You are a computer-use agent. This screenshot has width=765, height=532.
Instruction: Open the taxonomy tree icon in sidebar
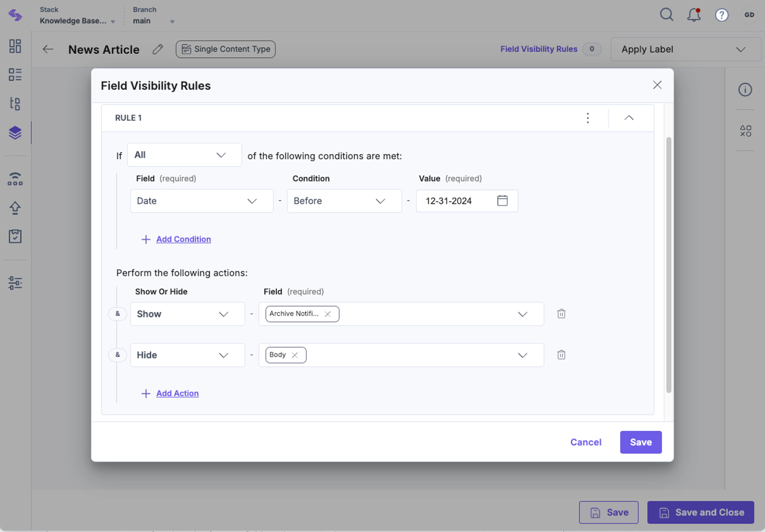click(x=15, y=104)
